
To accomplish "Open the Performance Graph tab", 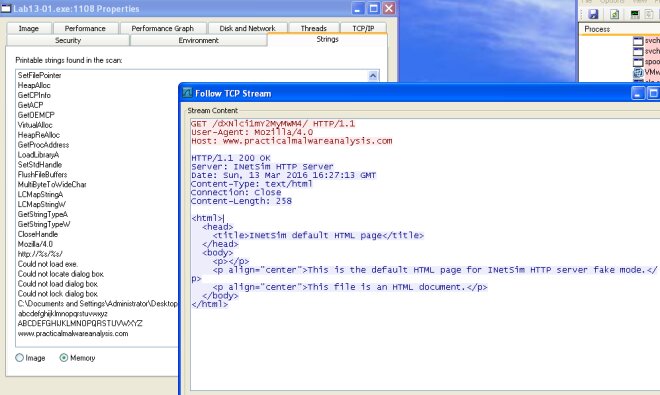I will pyautogui.click(x=162, y=28).
